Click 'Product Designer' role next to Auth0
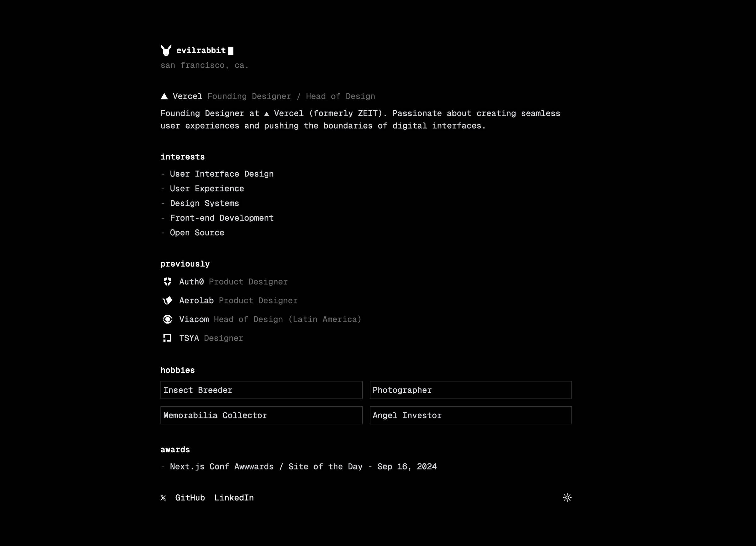This screenshot has height=546, width=756. pos(248,282)
